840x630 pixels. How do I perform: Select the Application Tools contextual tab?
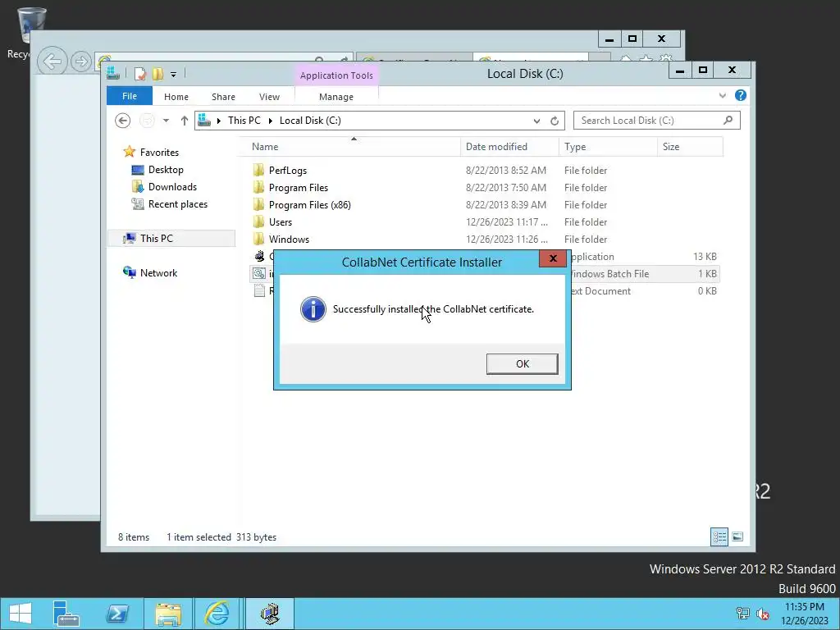point(336,75)
